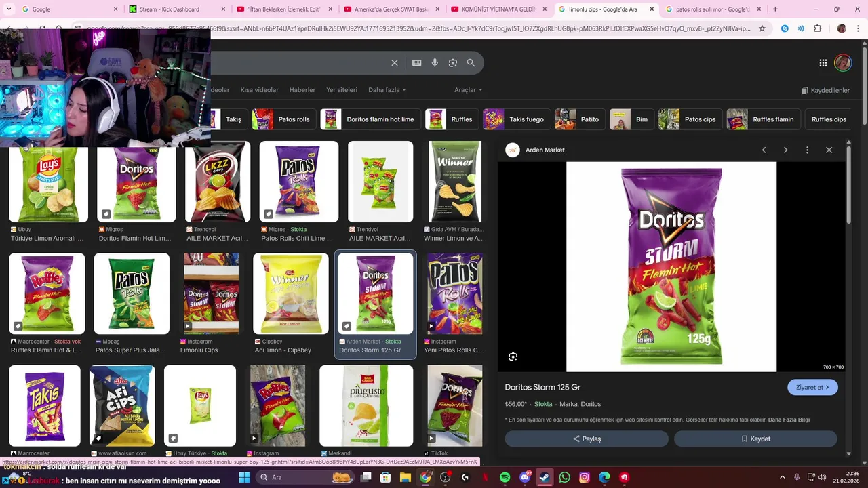
Task: Switch to the Kısa videolar tab
Action: (259, 90)
